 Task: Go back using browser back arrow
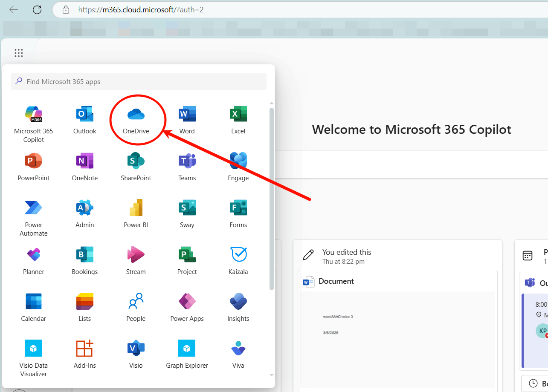tap(14, 9)
